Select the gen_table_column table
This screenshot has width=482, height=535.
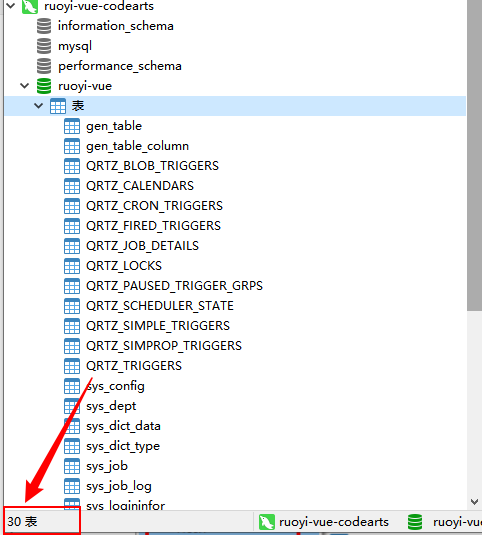[137, 146]
